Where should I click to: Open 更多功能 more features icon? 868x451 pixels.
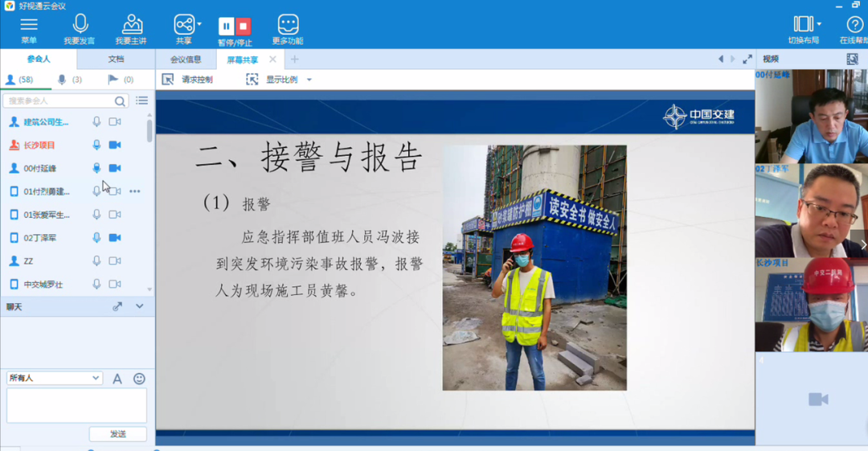coord(287,25)
